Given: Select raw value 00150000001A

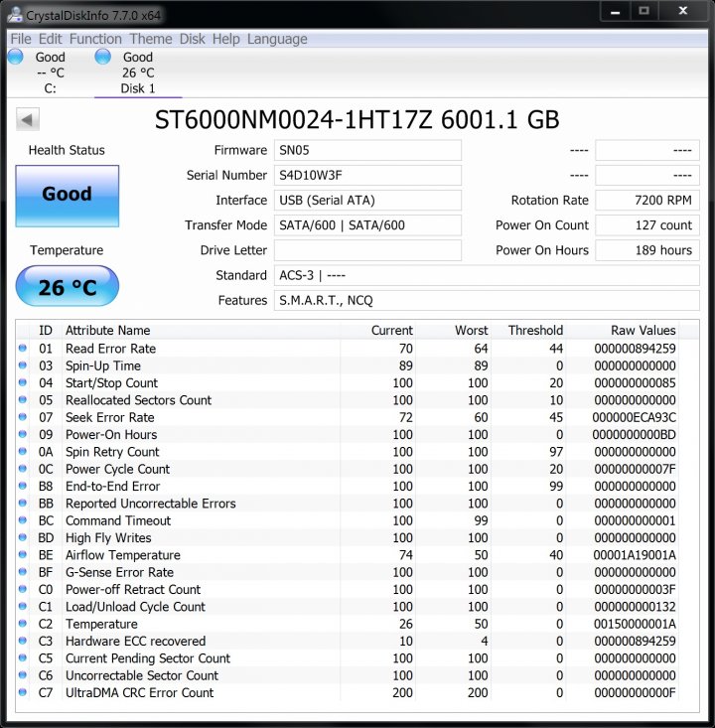Looking at the screenshot, I should (x=635, y=624).
